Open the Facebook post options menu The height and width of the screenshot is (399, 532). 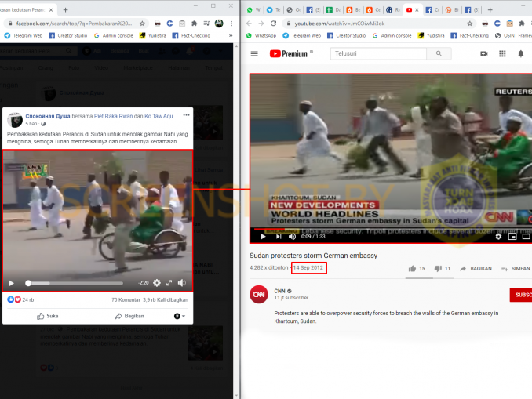[x=186, y=115]
